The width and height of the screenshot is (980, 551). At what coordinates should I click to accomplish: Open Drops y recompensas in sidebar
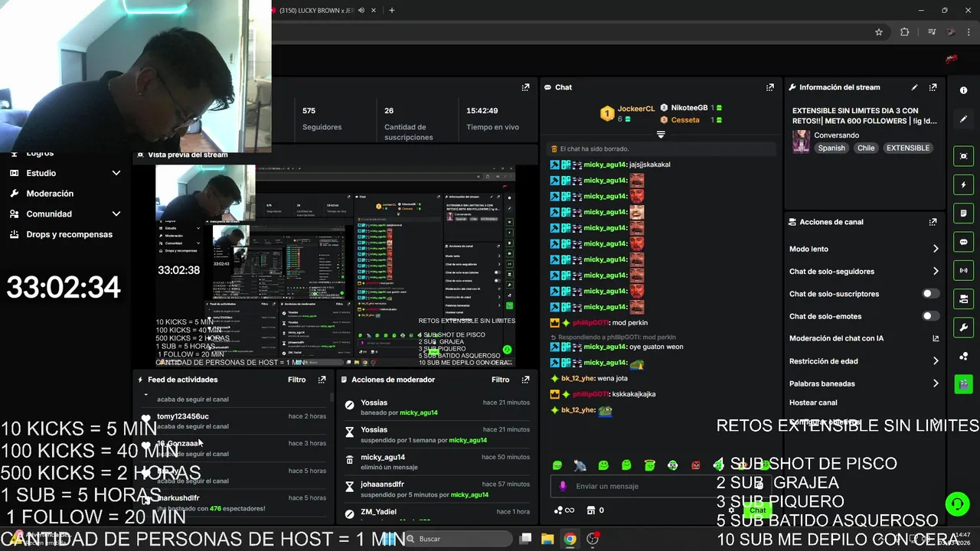69,234
